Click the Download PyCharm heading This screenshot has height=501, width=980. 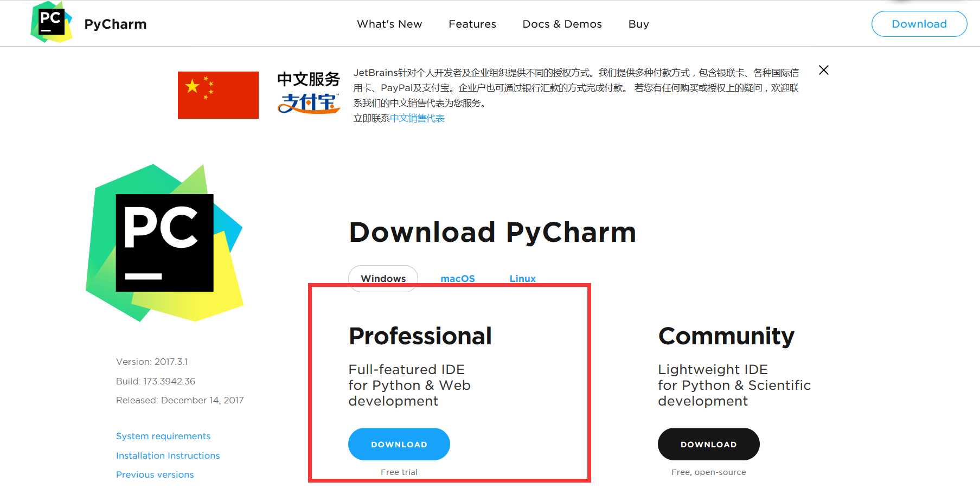[x=492, y=232]
